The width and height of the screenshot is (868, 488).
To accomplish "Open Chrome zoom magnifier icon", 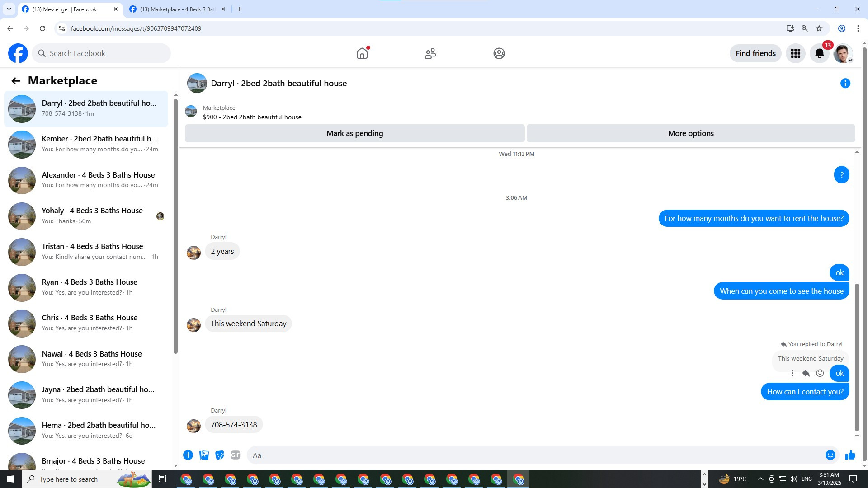I will pos(805,28).
